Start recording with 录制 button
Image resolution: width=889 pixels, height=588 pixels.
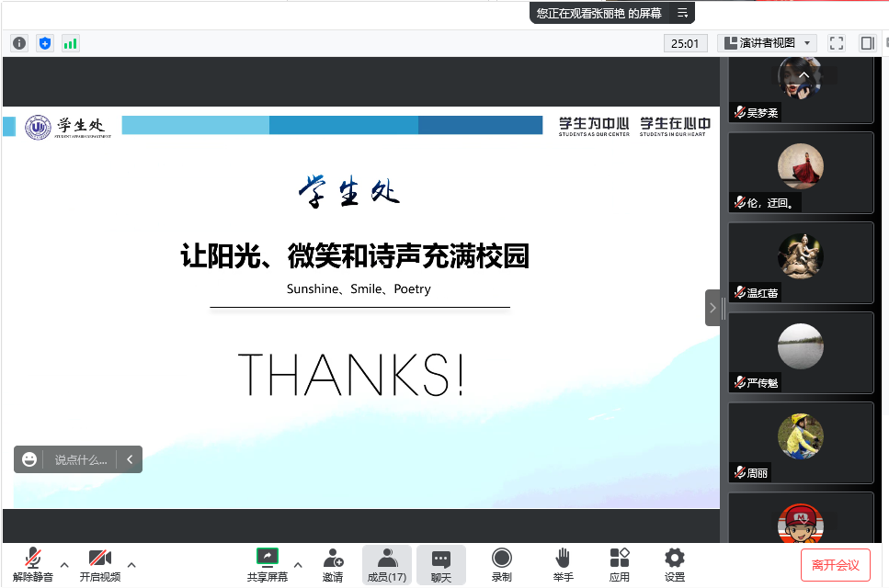[x=501, y=565]
